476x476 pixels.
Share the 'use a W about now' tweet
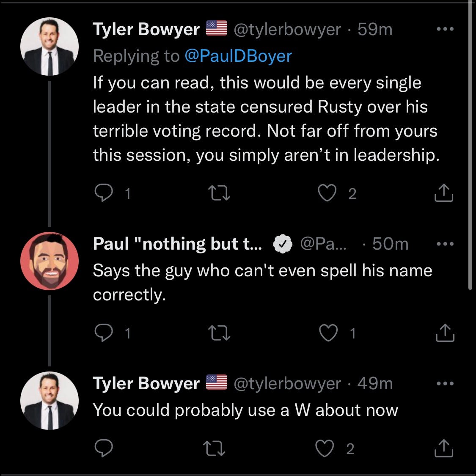[x=444, y=448]
